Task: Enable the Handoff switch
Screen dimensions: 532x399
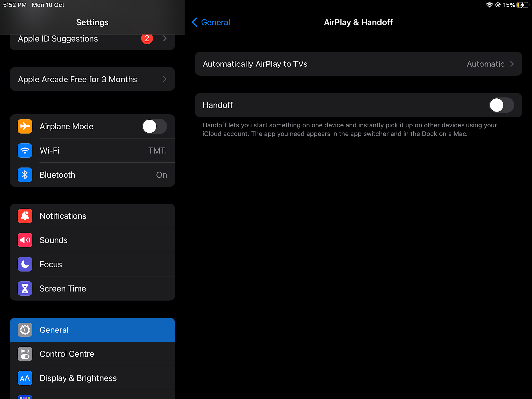Action: [502, 105]
